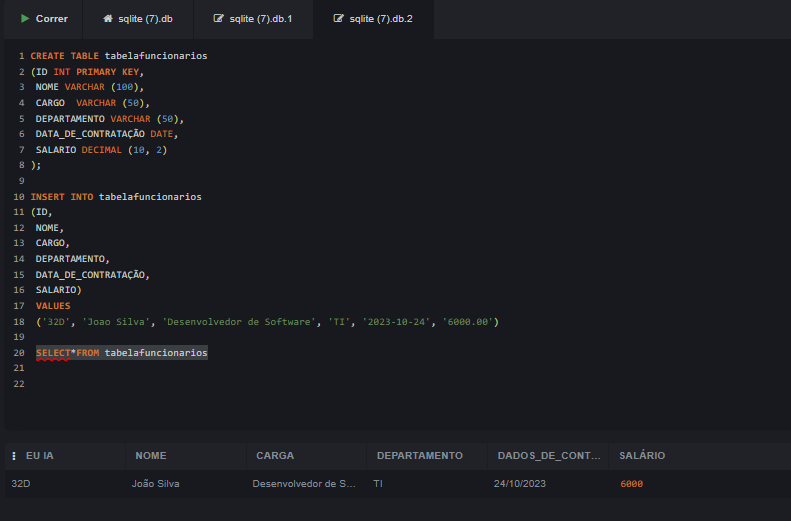Click line number 22 in the gutter

pos(19,384)
